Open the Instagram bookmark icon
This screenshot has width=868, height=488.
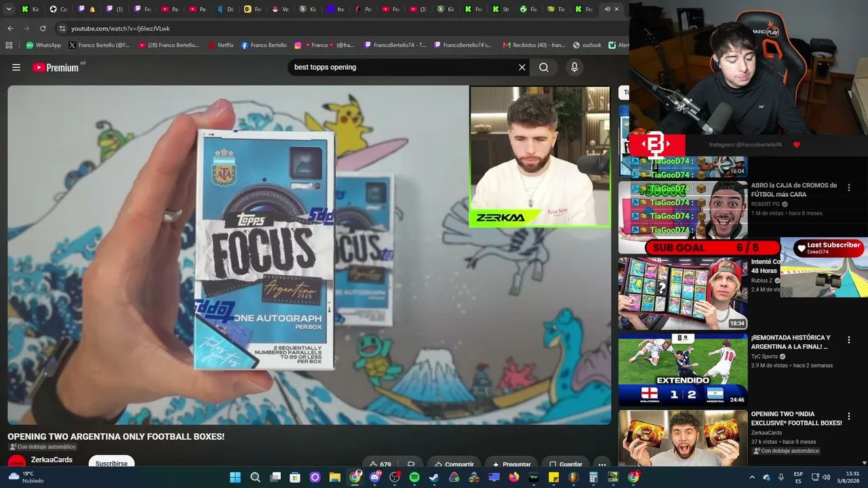point(298,45)
